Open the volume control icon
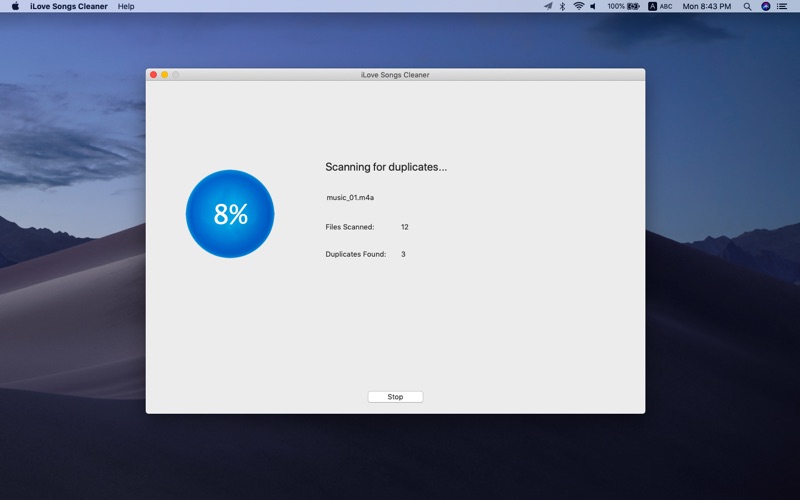 click(593, 6)
